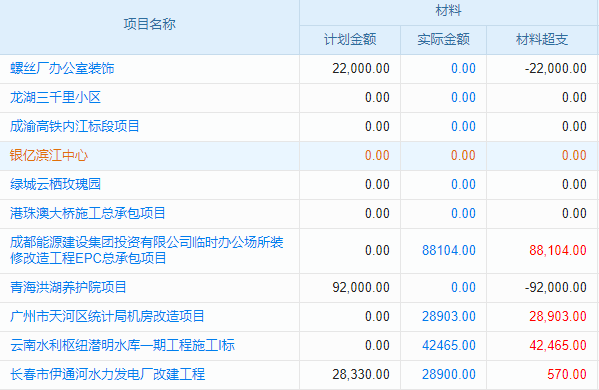Open project 云南水利枢纽潜明水库一期工程施工I标
Screen dimensions: 599x390
tap(123, 345)
